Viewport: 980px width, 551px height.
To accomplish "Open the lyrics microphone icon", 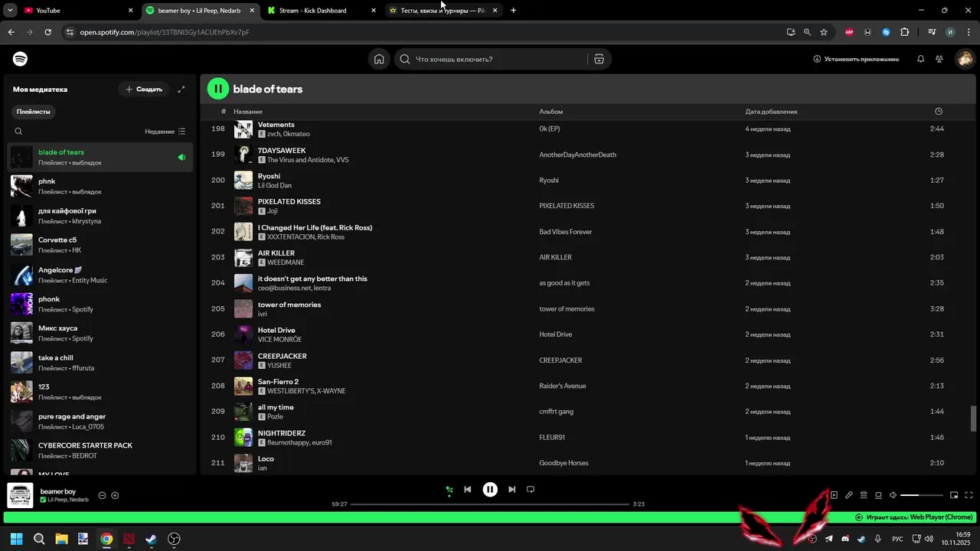I will coord(848,495).
